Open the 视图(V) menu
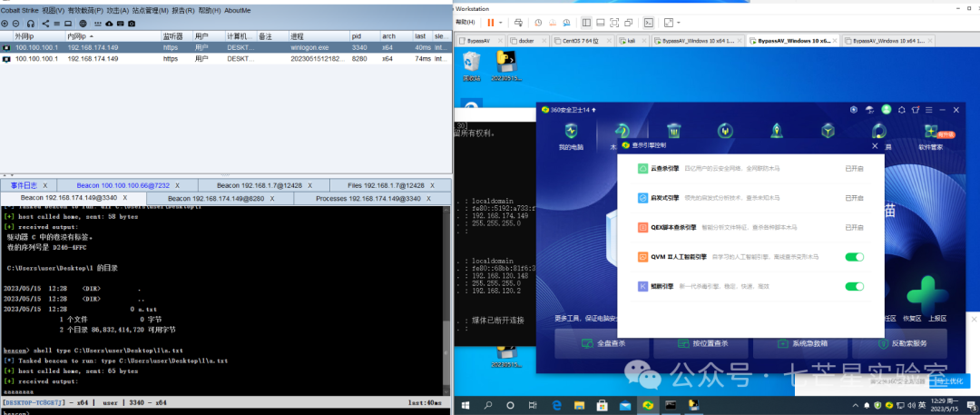This screenshot has height=415, width=980. pos(54,11)
